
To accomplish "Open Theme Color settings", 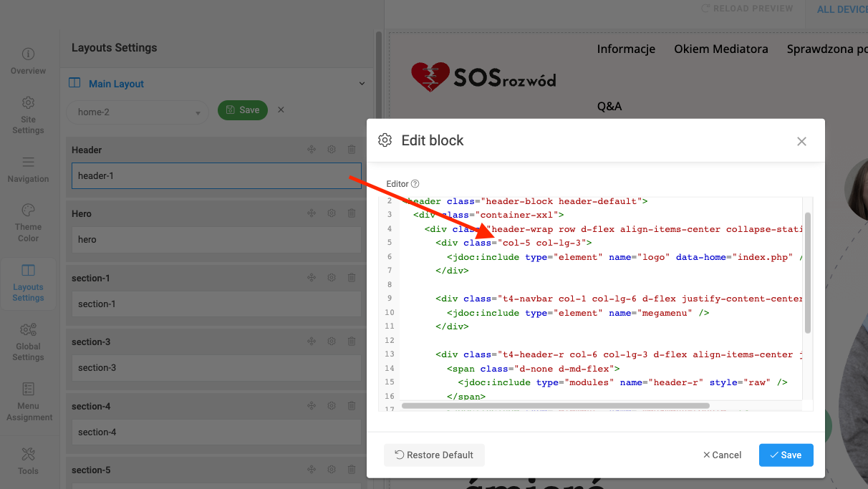I will [x=28, y=223].
